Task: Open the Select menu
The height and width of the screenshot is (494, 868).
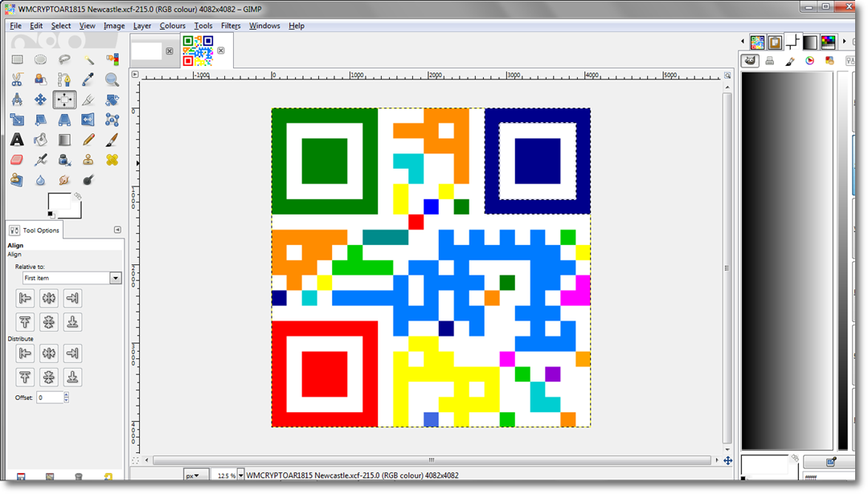Action: [61, 26]
